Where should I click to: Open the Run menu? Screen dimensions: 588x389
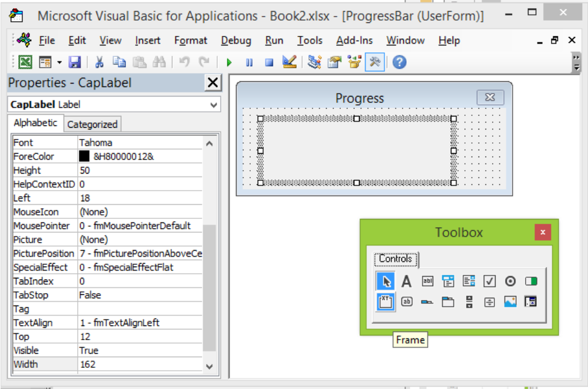tap(274, 41)
